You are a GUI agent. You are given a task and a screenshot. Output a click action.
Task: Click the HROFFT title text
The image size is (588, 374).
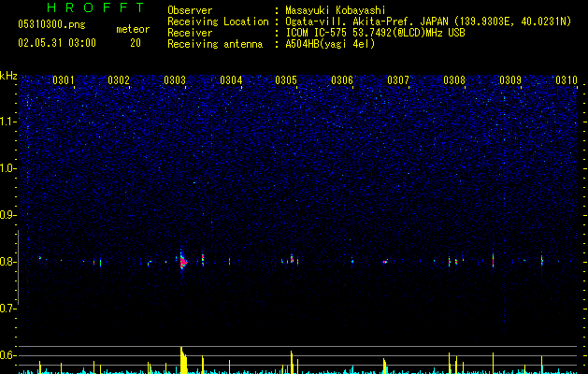(96, 7)
